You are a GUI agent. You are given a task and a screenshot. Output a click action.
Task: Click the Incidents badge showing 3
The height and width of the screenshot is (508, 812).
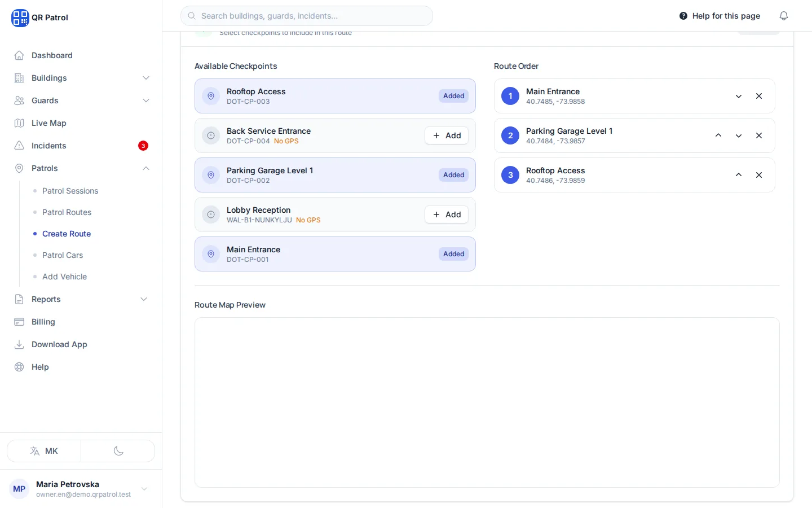[x=143, y=146]
